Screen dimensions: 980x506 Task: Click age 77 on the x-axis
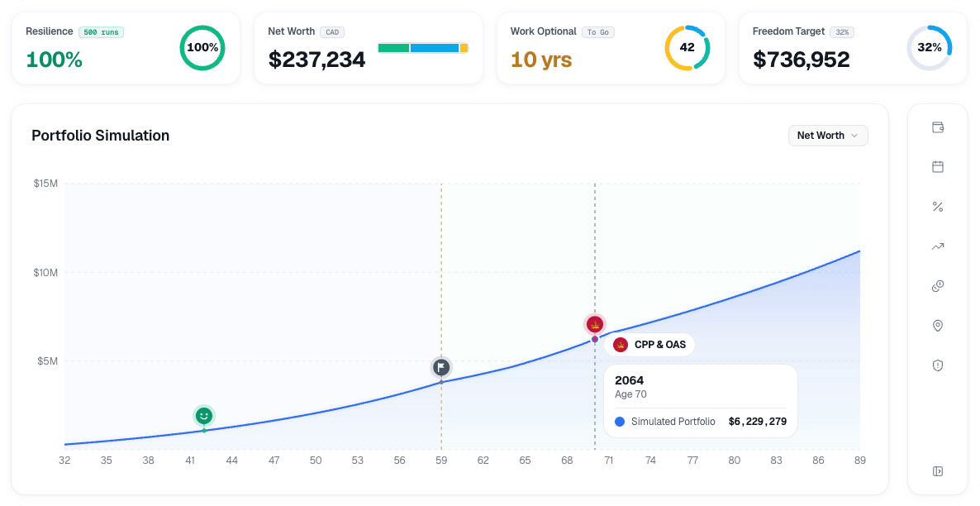click(692, 461)
